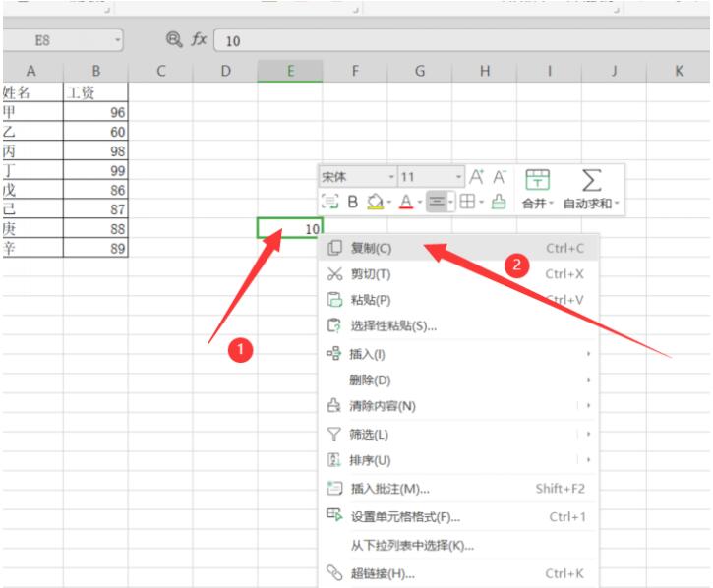This screenshot has width=713, height=588.
Task: Apply red font color A icon
Action: [x=406, y=202]
